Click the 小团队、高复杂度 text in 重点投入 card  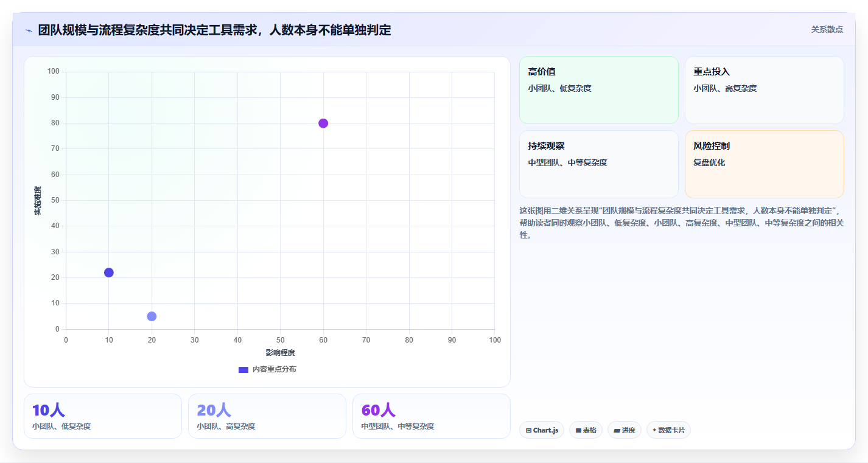(x=725, y=88)
